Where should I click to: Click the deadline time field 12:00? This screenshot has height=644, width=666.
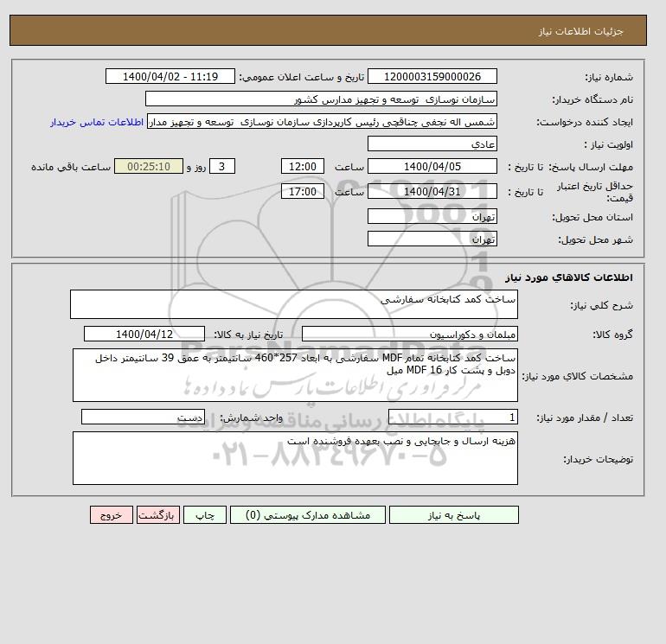(x=303, y=167)
